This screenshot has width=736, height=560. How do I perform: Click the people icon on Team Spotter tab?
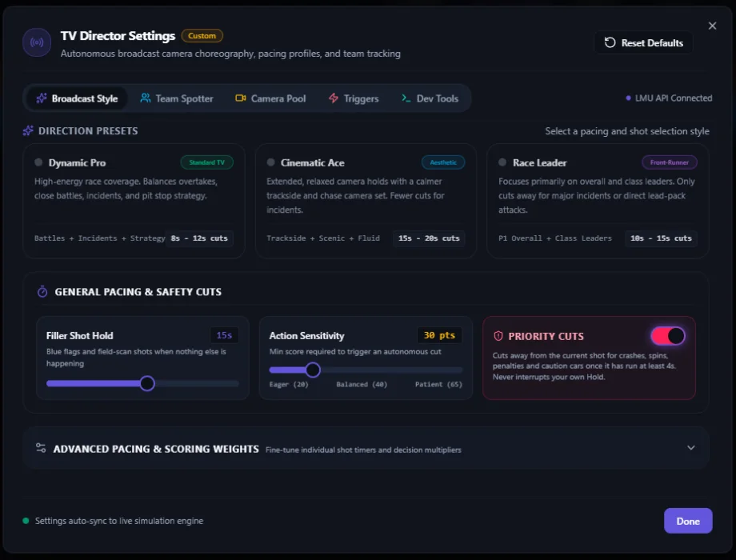click(x=146, y=98)
